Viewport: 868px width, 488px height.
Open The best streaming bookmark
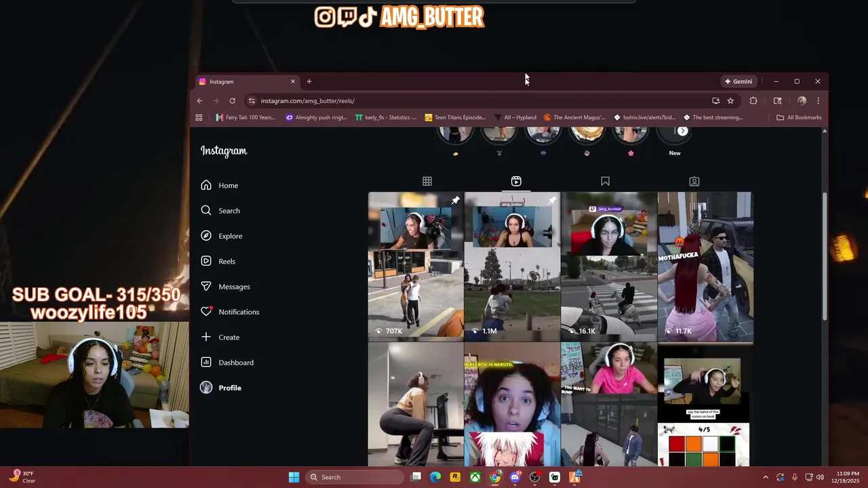point(713,117)
